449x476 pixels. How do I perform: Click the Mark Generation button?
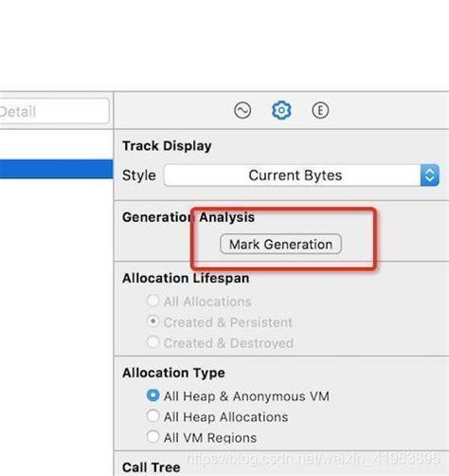(280, 244)
